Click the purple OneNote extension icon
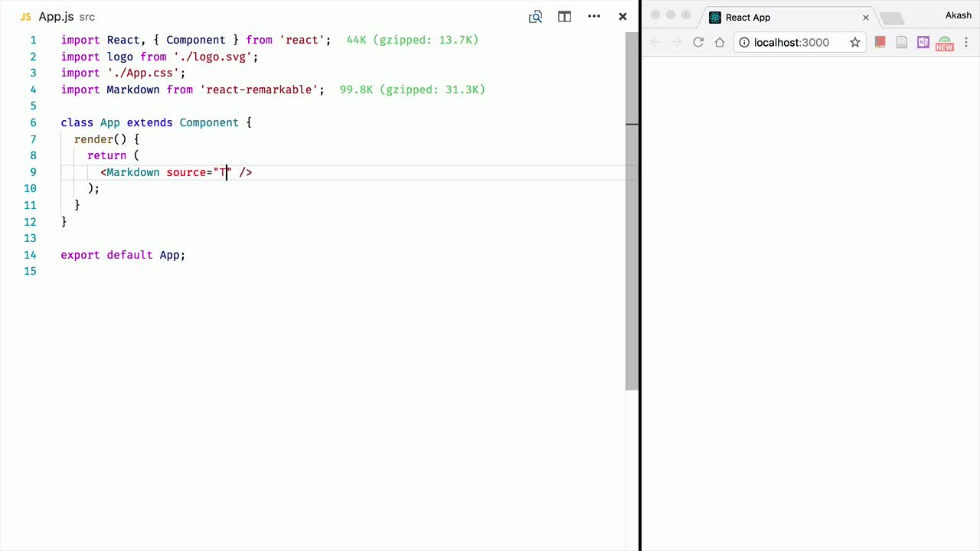 [923, 42]
